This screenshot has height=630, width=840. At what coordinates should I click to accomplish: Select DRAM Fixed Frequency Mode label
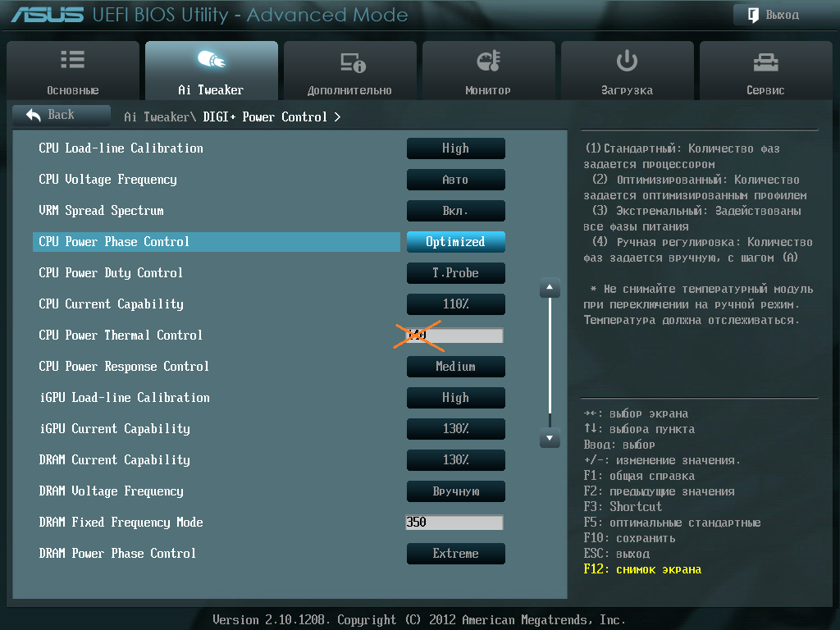click(121, 523)
